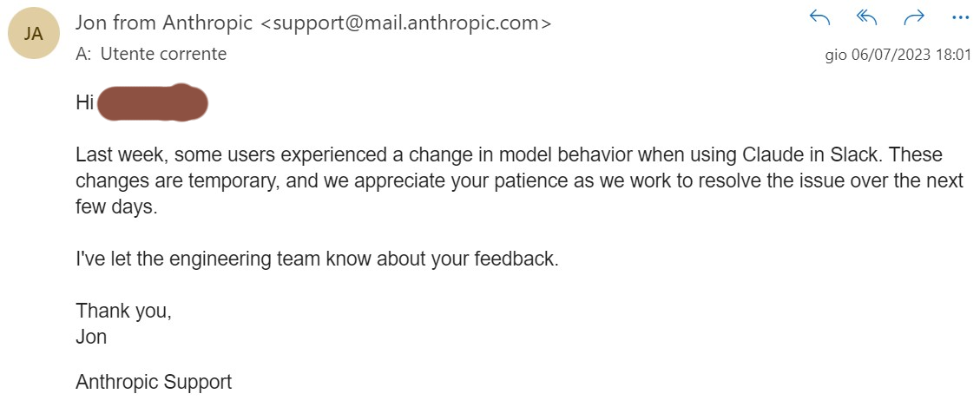
Task: Open the more actions ellipsis menu
Action: pos(960,17)
